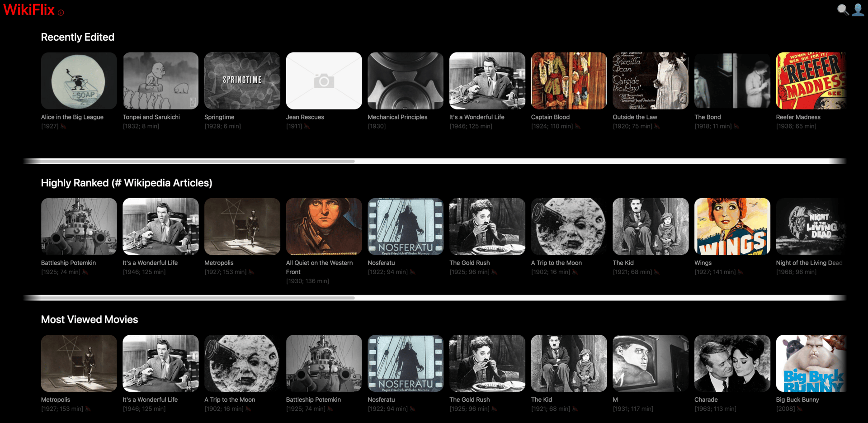Viewport: 868px width, 423px height.
Task: Open the Outside the Law poster thumbnail
Action: [x=651, y=81]
